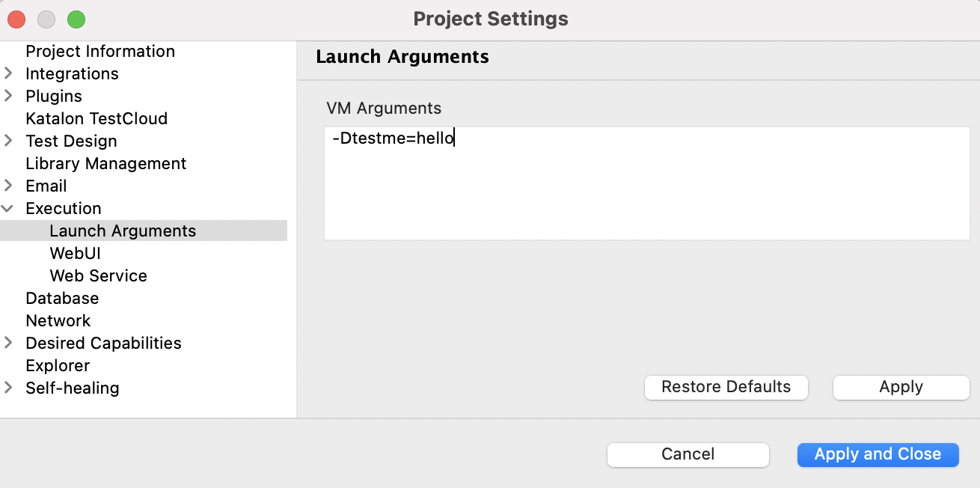Screen dimensions: 980x488
Task: Open Library Management page
Action: tap(106, 163)
